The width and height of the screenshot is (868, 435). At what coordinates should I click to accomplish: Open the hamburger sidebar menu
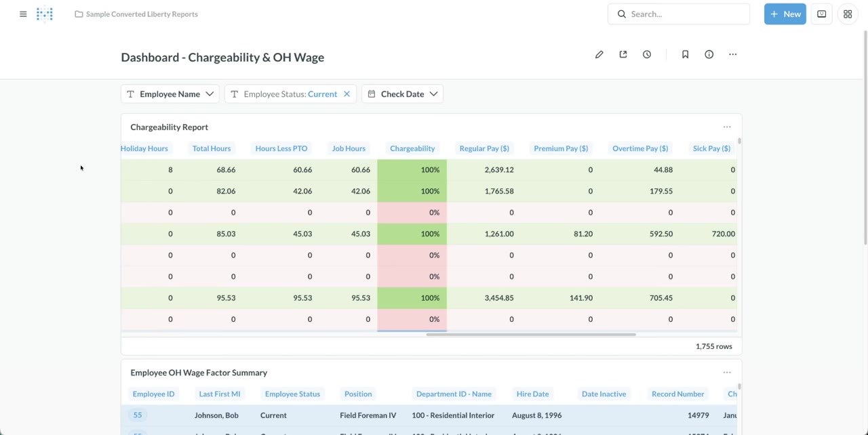23,14
